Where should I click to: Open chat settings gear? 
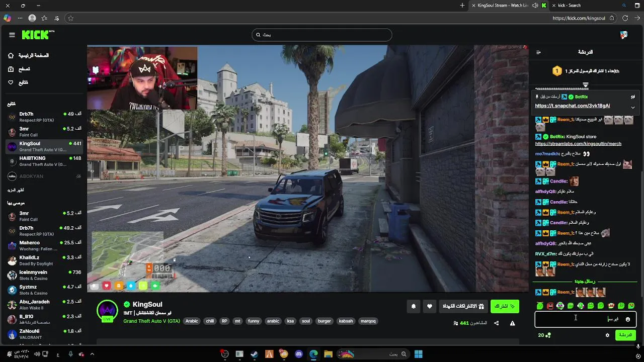(x=607, y=335)
